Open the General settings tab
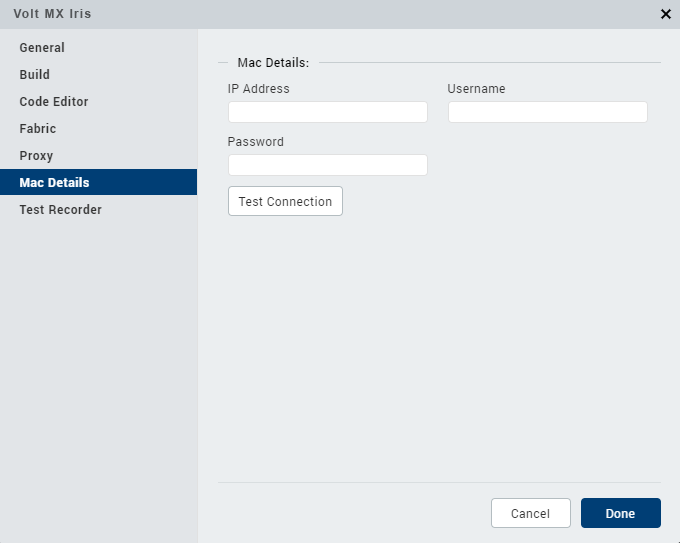 pyautogui.click(x=42, y=48)
